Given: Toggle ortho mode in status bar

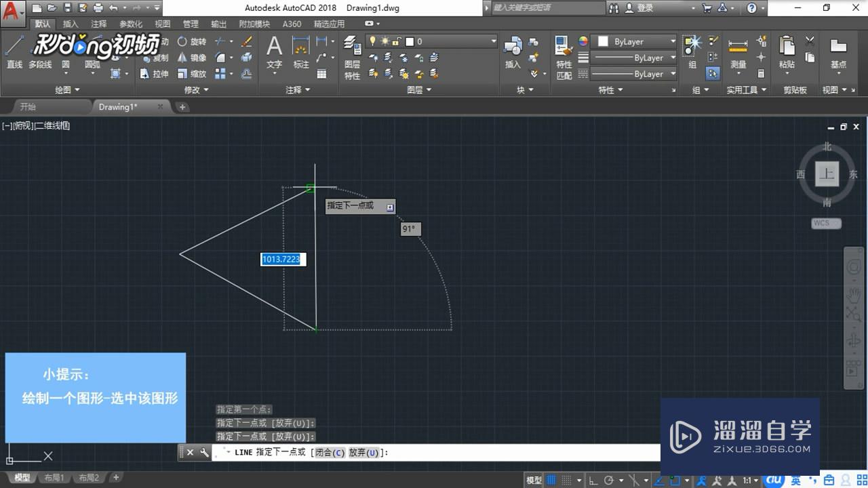Looking at the screenshot, I should pyautogui.click(x=593, y=480).
